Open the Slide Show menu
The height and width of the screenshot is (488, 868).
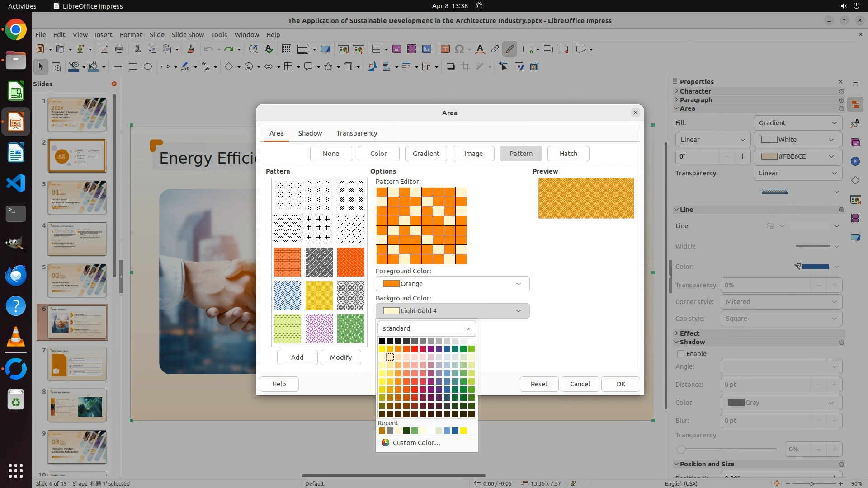188,35
